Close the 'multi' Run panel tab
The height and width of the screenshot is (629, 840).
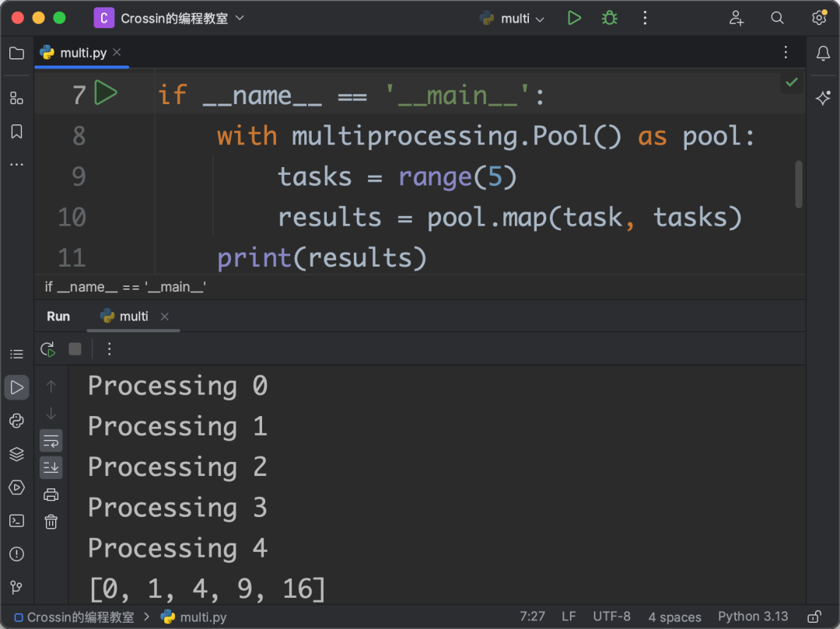[x=164, y=317]
